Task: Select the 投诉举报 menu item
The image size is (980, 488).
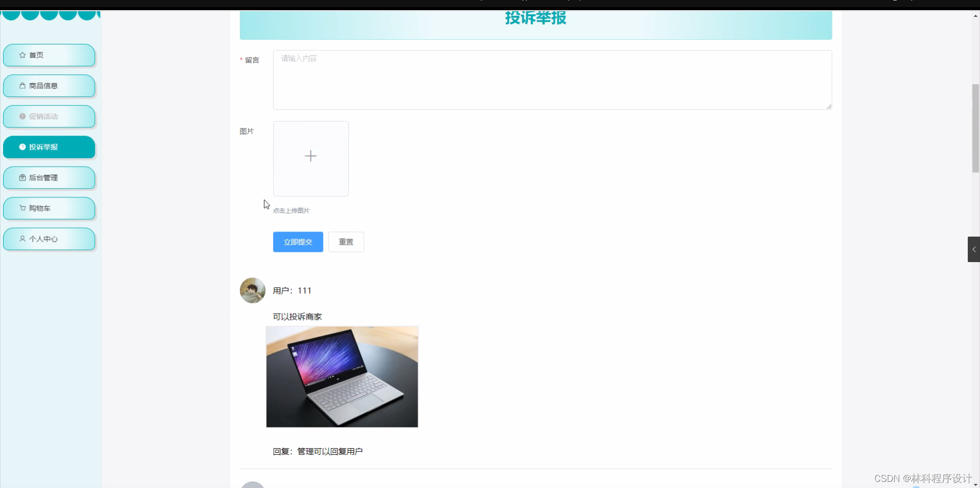Action: pos(49,147)
